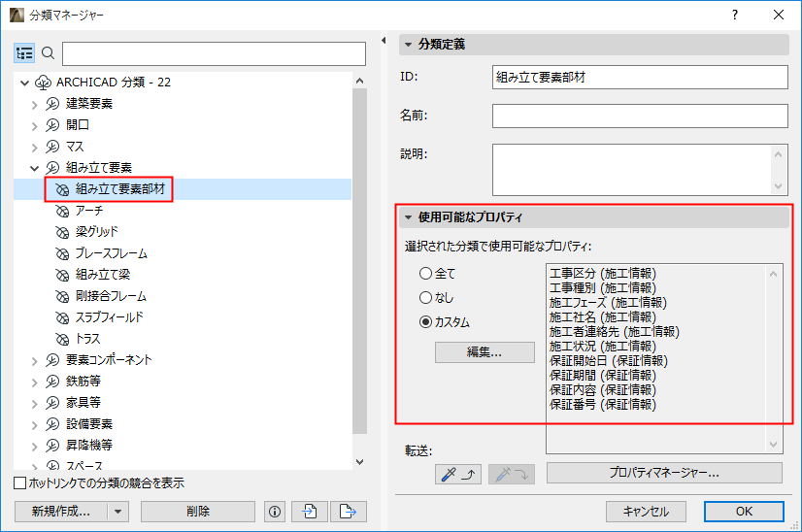Image resolution: width=802 pixels, height=532 pixels.
Task: Open the 新規作成 dropdown arrow
Action: pyautogui.click(x=118, y=512)
